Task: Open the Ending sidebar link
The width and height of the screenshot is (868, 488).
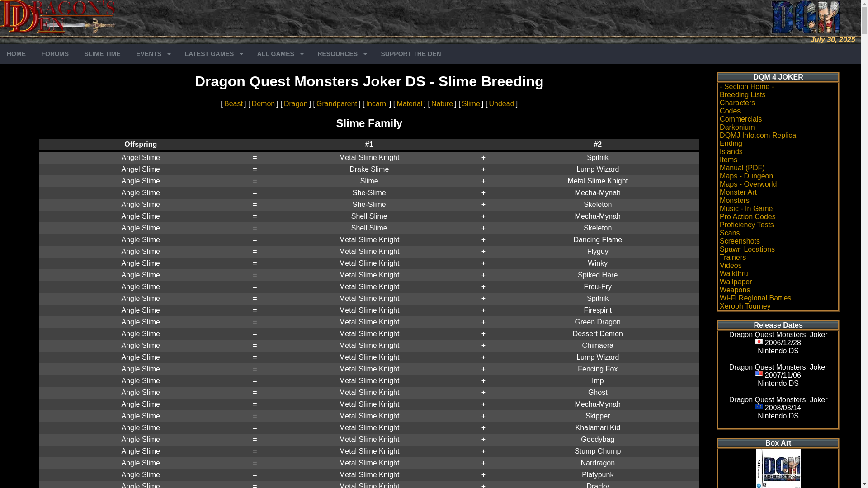Action: (731, 144)
